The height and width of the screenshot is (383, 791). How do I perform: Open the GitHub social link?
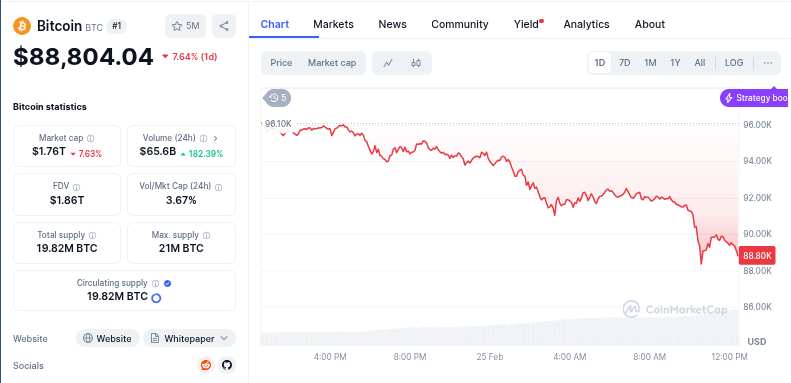pyautogui.click(x=227, y=365)
